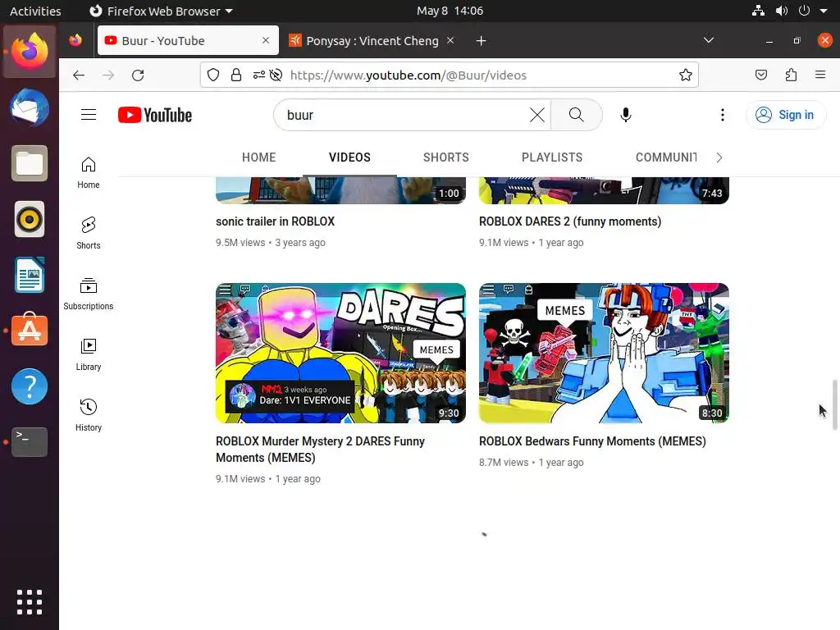Image resolution: width=840 pixels, height=630 pixels.
Task: Open the volume indicator in top bar
Action: 782,11
